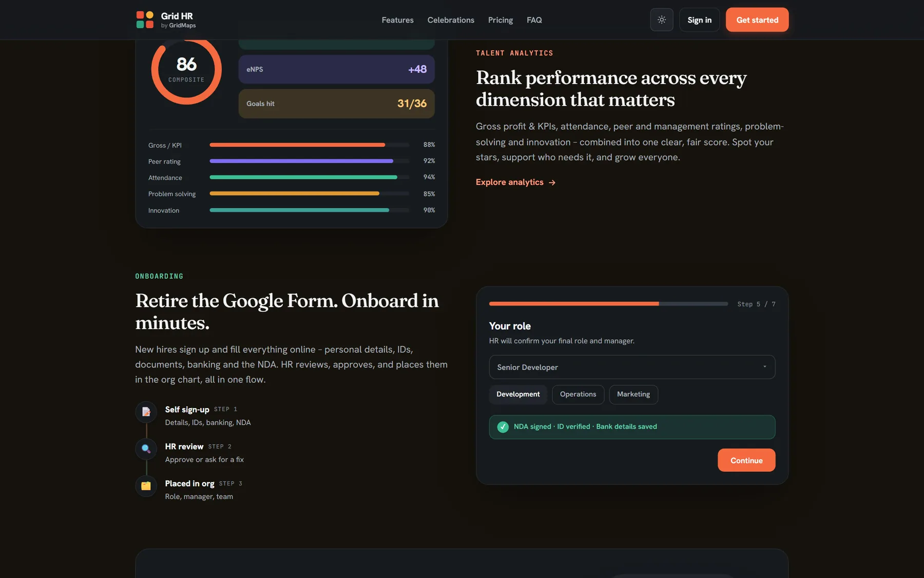Click the Placed in org folder icon
Viewport: 924px width, 578px height.
click(146, 486)
